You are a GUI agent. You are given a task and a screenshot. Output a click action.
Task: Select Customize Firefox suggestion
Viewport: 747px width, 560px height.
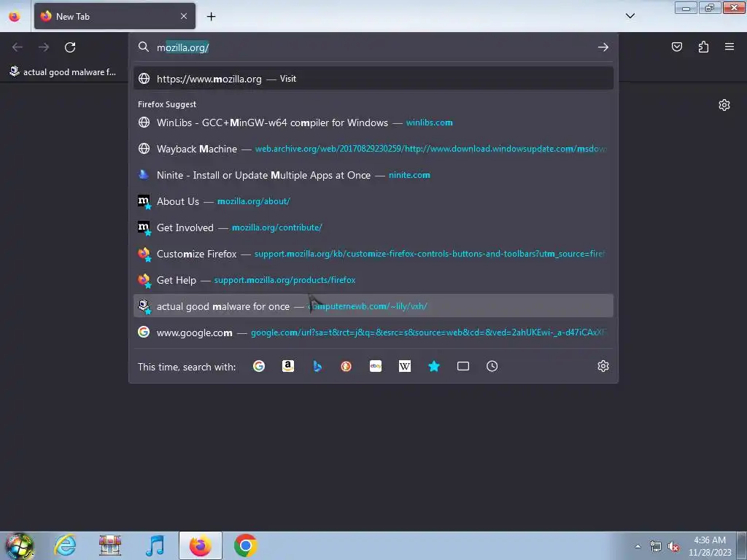[373, 253]
